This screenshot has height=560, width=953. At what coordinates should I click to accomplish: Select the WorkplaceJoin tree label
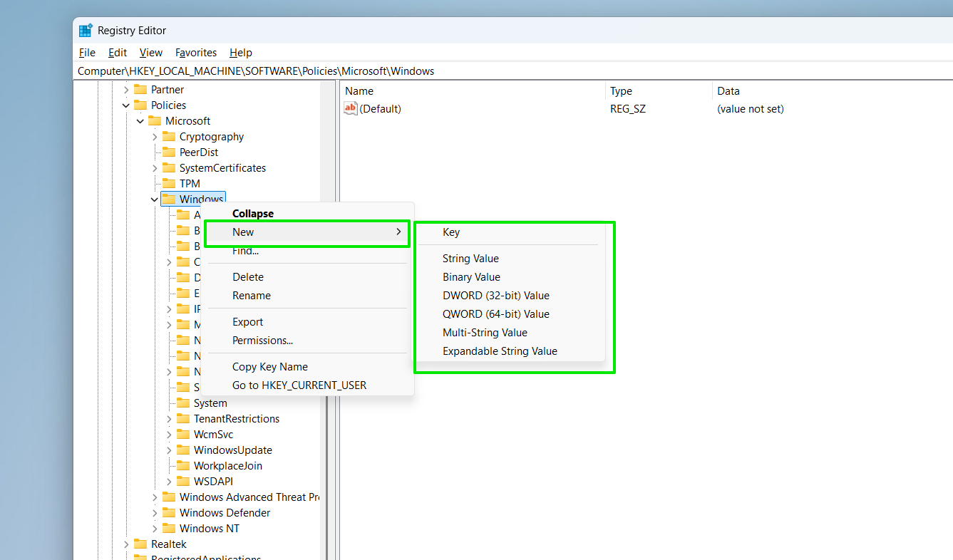pos(228,466)
